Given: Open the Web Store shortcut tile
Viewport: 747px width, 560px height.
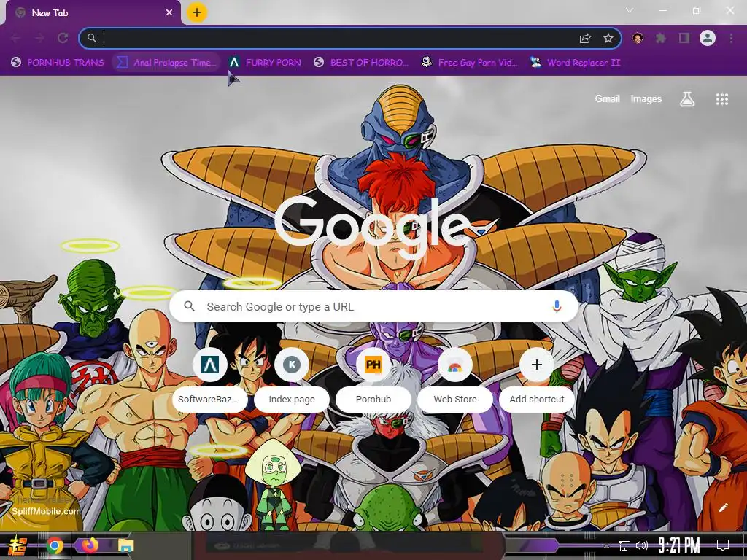Looking at the screenshot, I should click(x=455, y=378).
